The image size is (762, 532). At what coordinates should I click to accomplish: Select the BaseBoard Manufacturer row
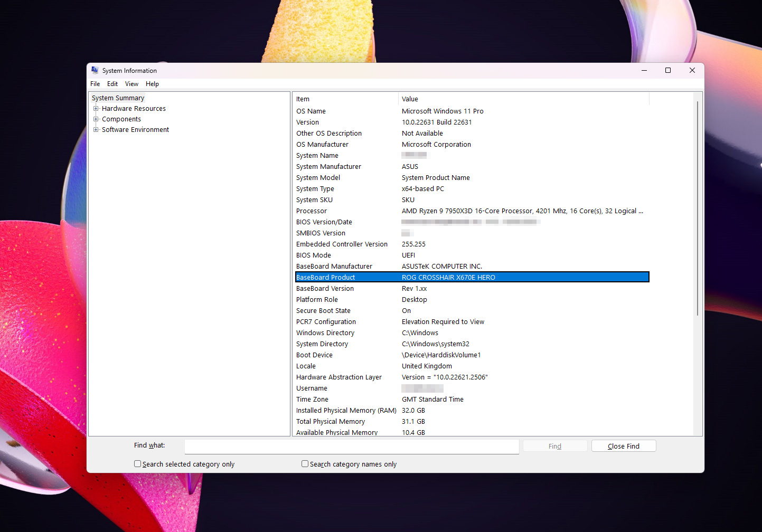(472, 267)
